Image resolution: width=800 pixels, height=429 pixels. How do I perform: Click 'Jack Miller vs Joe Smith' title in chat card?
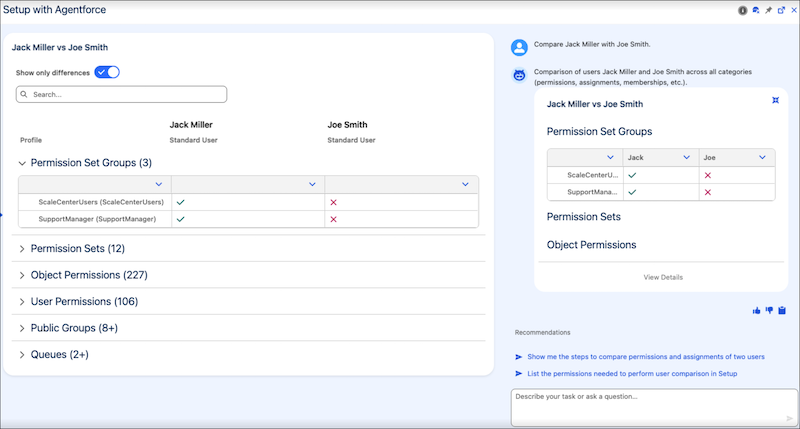(x=595, y=104)
